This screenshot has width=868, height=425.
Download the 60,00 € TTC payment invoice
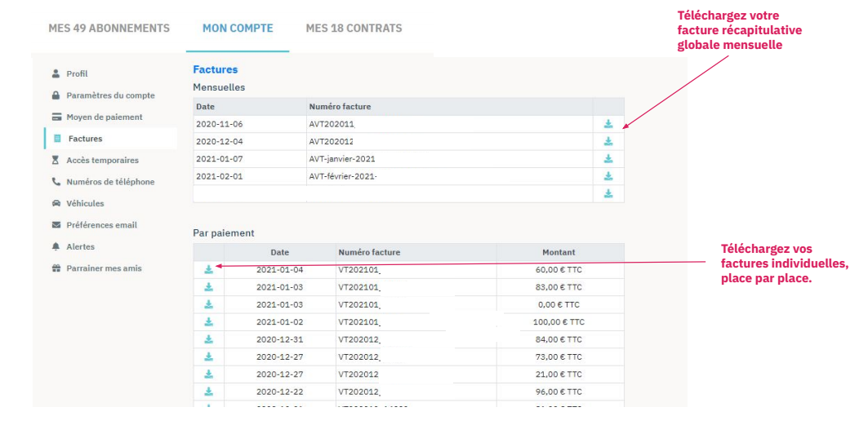(x=209, y=269)
